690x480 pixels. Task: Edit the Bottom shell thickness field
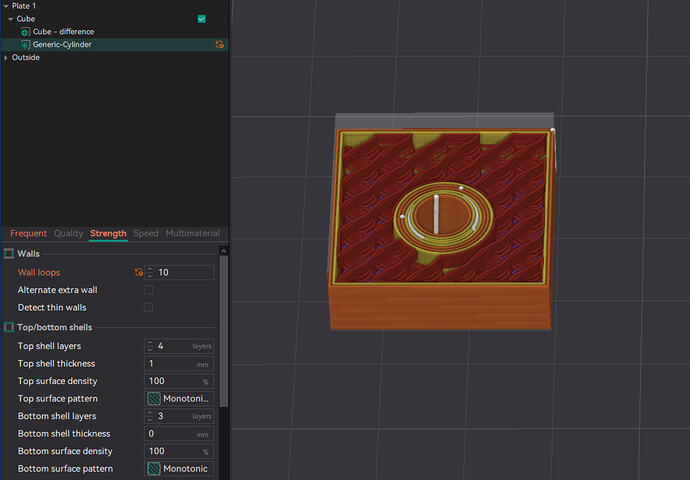[x=179, y=433]
